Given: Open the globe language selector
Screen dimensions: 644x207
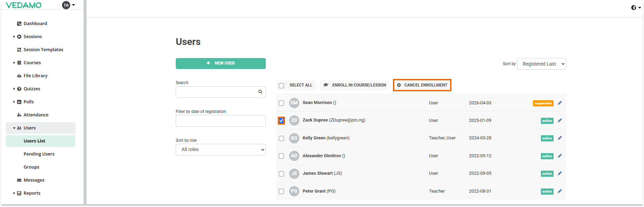Looking at the screenshot, I should point(636,8).
